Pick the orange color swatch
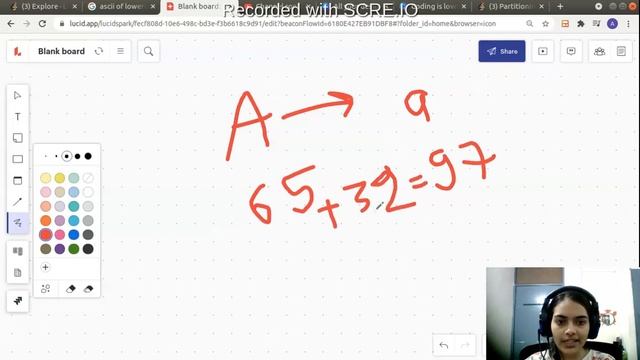The image size is (640, 360). point(46,221)
